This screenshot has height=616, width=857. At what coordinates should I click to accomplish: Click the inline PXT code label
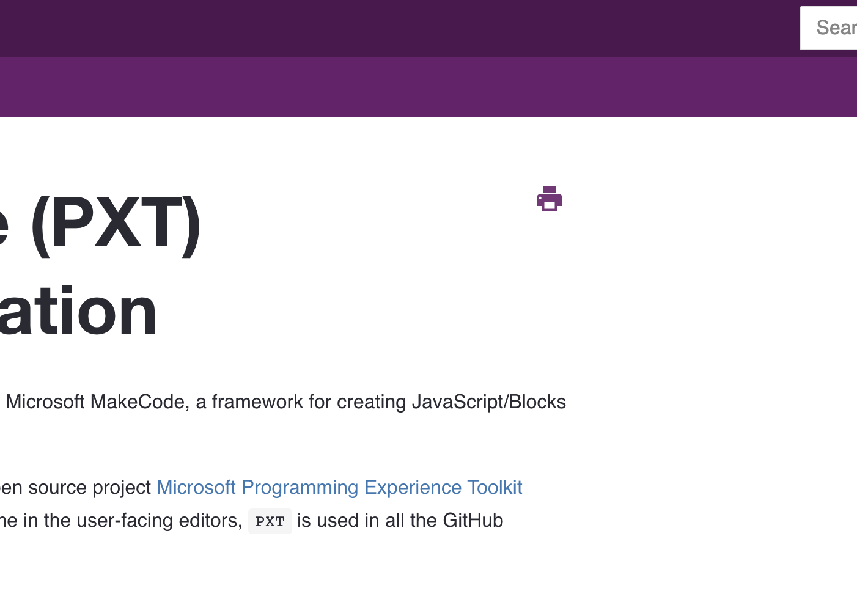click(x=270, y=521)
